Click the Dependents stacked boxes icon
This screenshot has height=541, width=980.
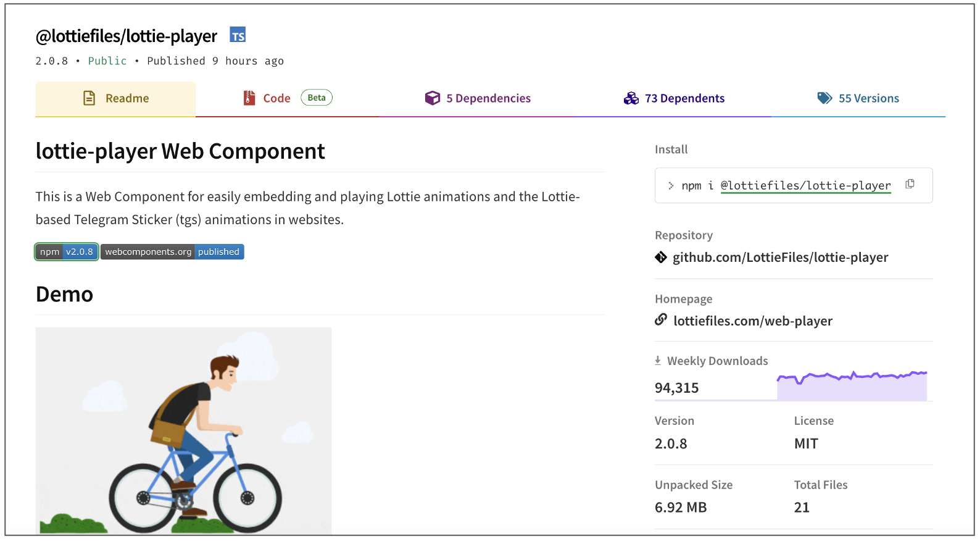point(631,98)
